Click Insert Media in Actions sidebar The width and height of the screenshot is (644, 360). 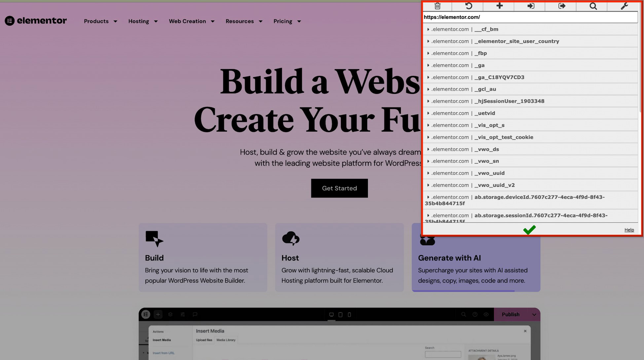(x=161, y=340)
